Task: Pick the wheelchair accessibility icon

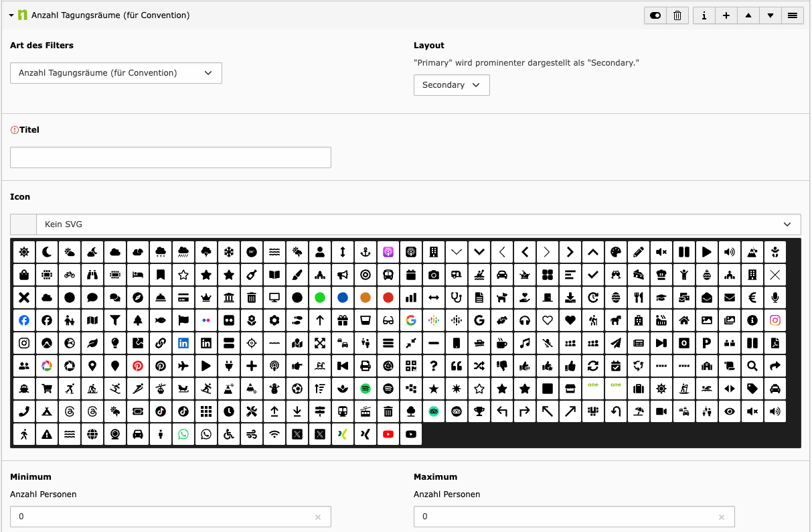Action: pyautogui.click(x=229, y=434)
